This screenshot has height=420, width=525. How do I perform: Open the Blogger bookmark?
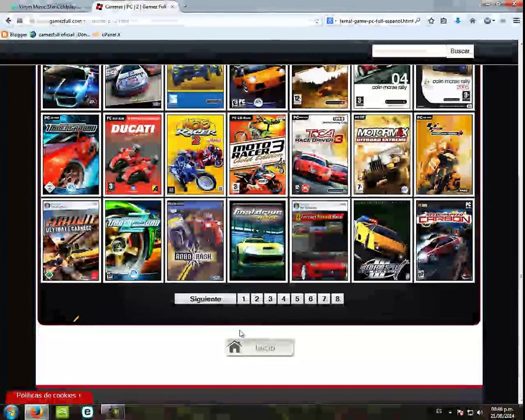pyautogui.click(x=14, y=35)
